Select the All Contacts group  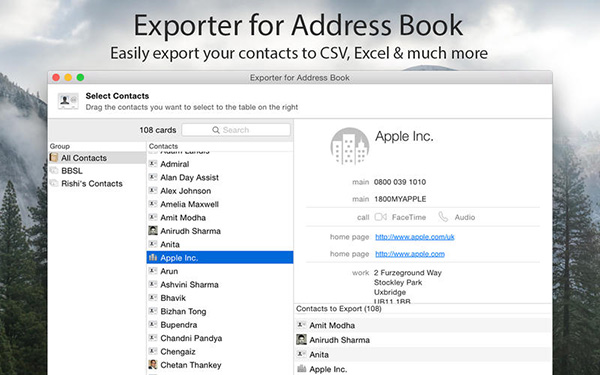(x=98, y=158)
